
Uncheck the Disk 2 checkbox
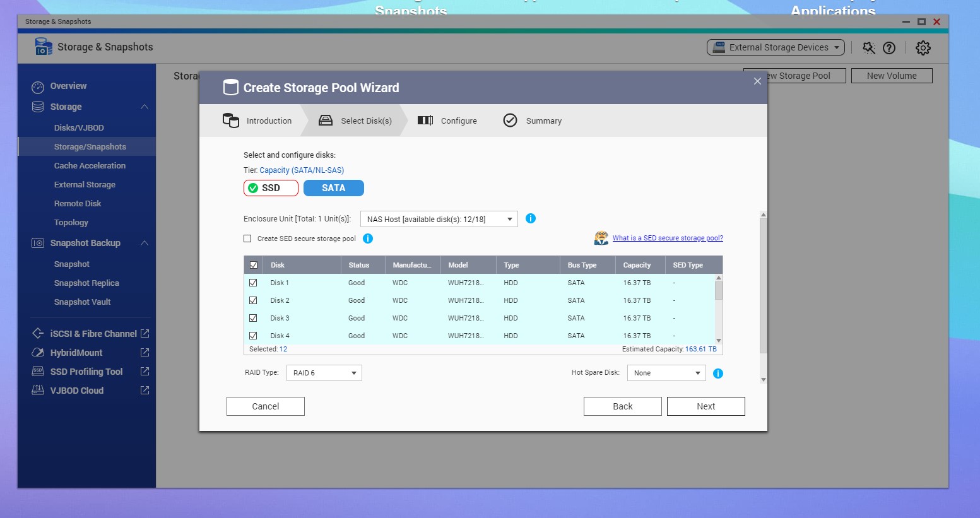253,300
